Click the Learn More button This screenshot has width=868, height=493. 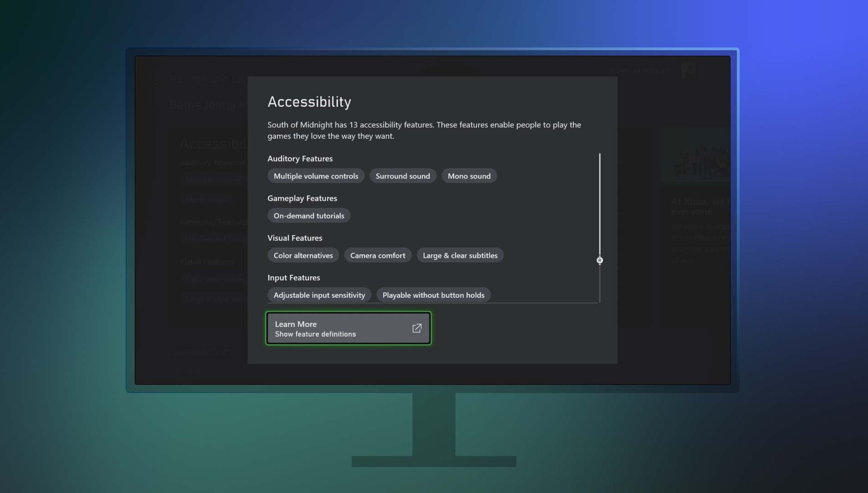pyautogui.click(x=348, y=328)
